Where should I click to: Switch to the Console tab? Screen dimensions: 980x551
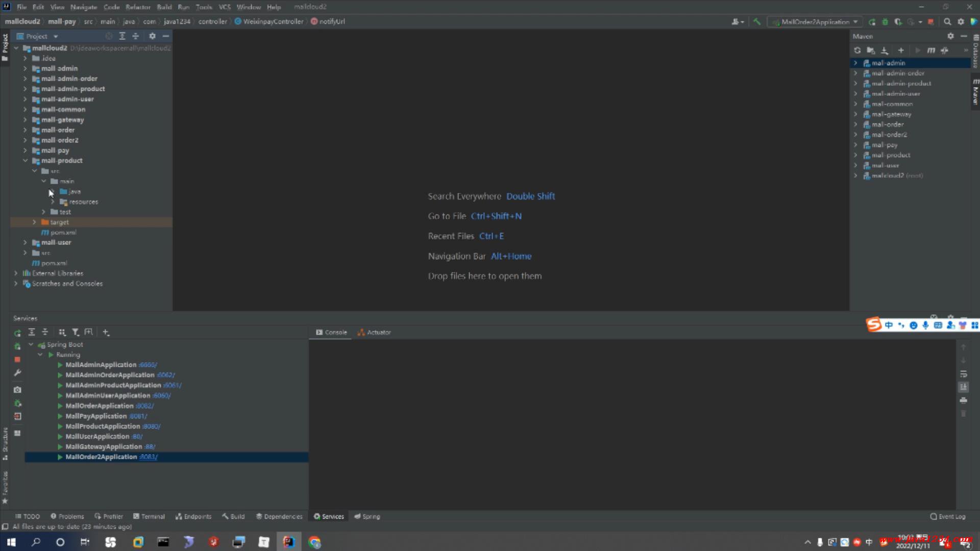(x=331, y=332)
